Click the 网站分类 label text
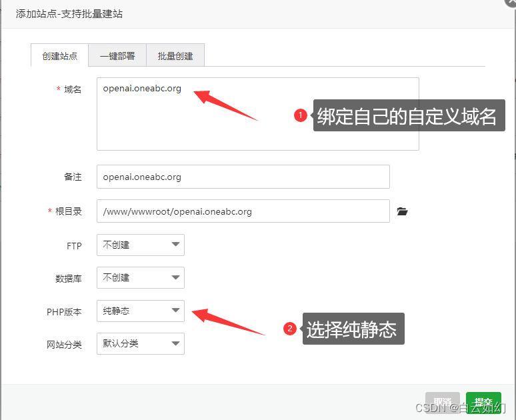The width and height of the screenshot is (516, 420). point(64,345)
